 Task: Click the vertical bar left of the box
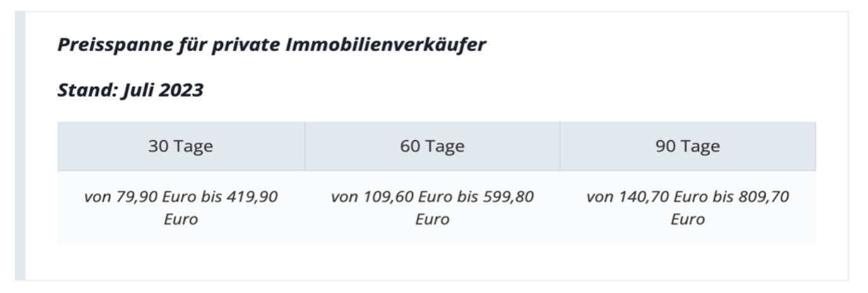pyautogui.click(x=20, y=145)
